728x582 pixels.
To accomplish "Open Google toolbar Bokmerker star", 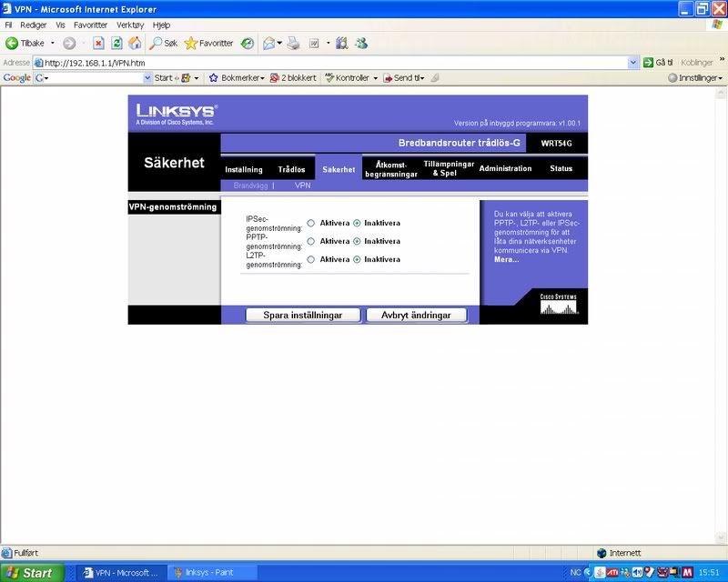I will (214, 78).
